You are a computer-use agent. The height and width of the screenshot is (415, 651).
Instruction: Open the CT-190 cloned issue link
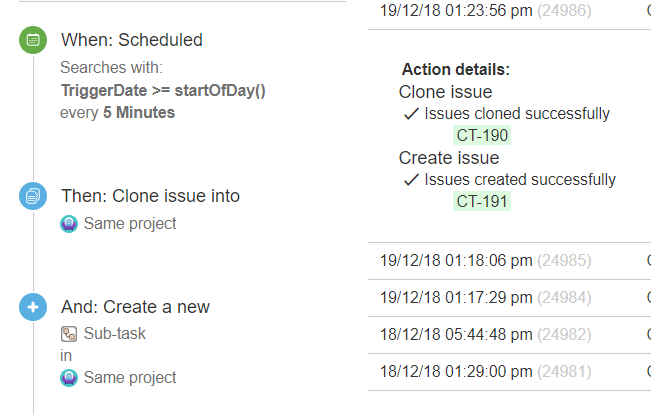[x=482, y=135]
